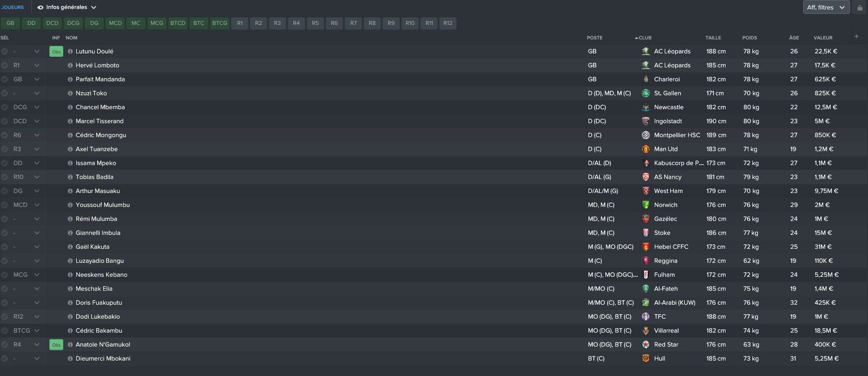Open player Giannelli Imbula's profile
This screenshot has width=868, height=376.
[98, 233]
